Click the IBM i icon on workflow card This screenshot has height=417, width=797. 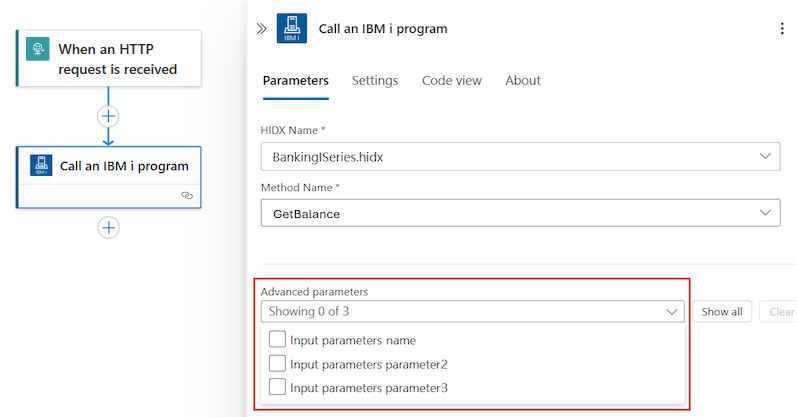coord(41,165)
